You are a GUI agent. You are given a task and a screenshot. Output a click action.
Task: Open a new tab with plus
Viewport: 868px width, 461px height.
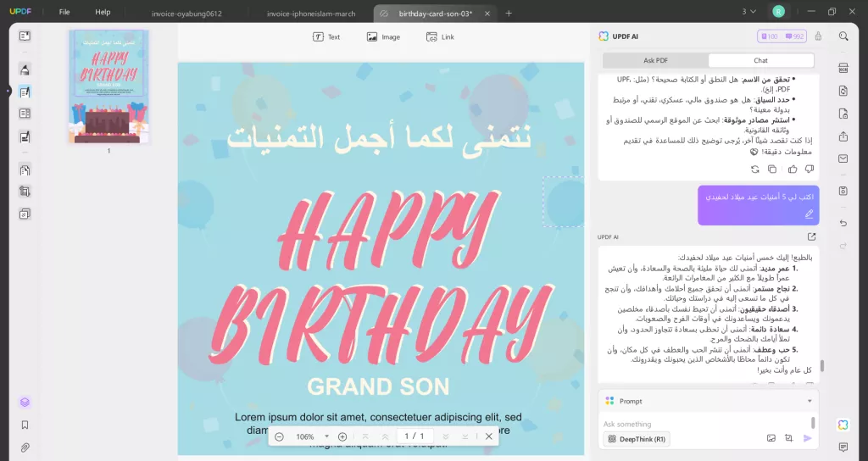click(509, 14)
